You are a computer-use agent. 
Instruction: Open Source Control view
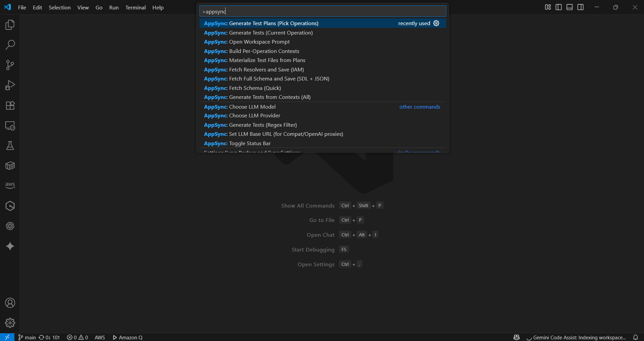point(10,65)
